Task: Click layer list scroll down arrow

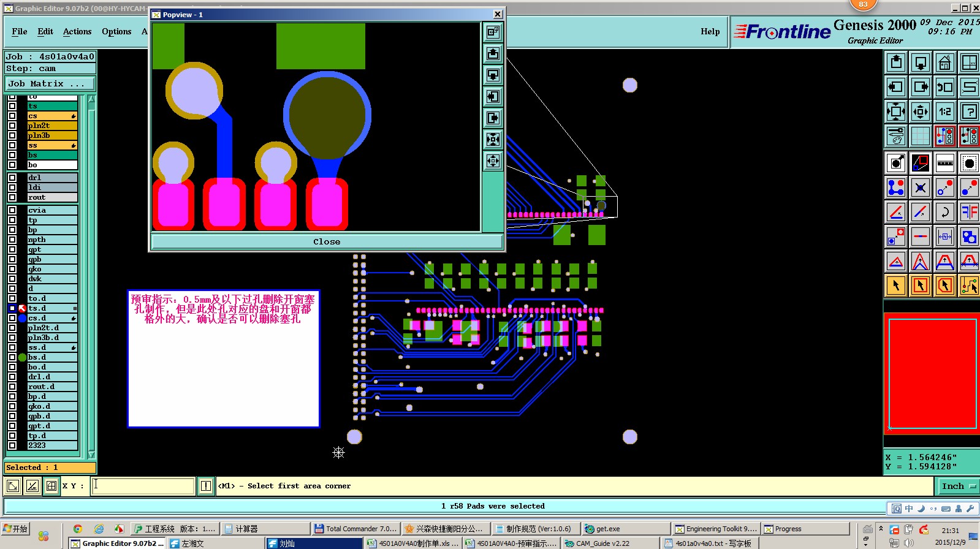Action: tap(91, 455)
